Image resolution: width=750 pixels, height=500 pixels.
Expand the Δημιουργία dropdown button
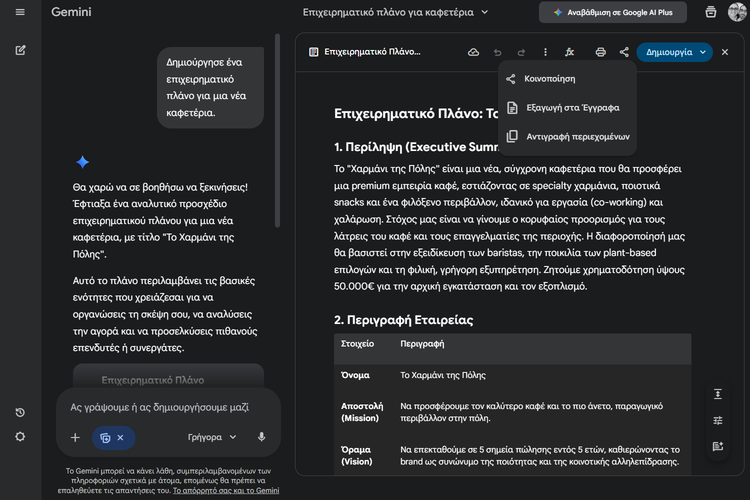click(x=703, y=52)
